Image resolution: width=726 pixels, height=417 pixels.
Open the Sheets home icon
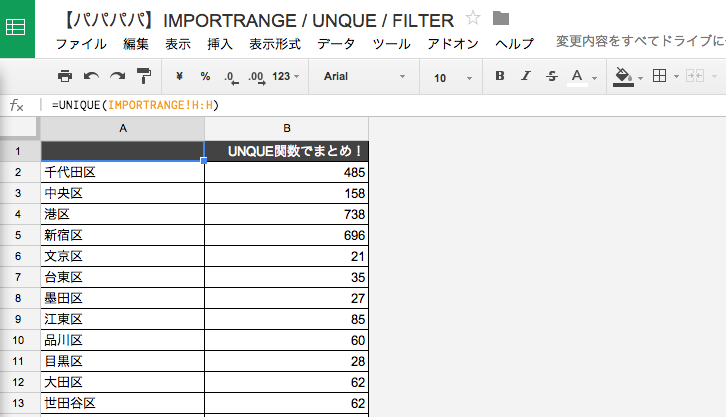[17, 29]
